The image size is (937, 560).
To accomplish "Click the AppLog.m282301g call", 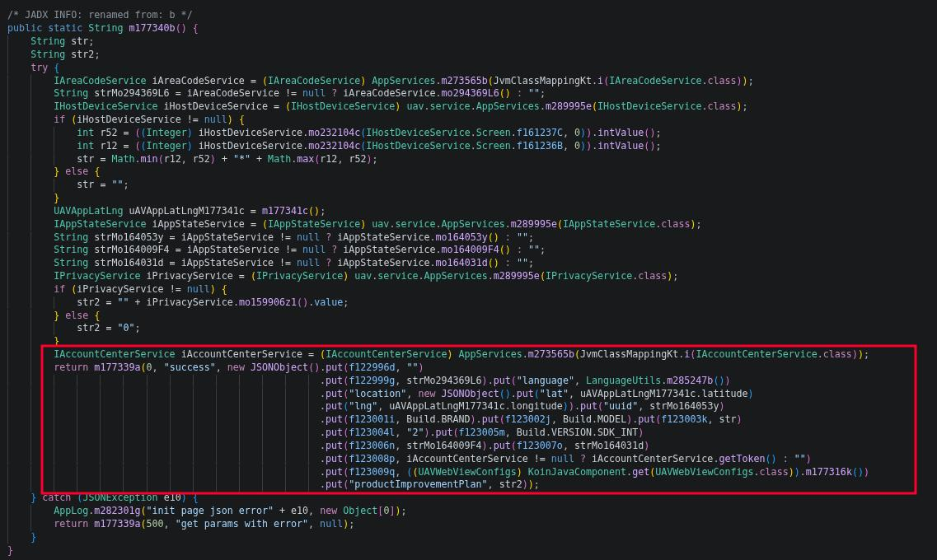I will pos(96,511).
